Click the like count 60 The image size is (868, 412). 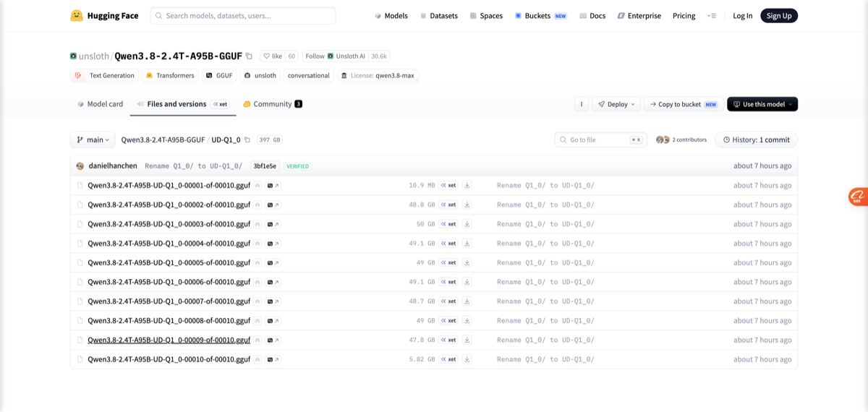[x=292, y=56]
